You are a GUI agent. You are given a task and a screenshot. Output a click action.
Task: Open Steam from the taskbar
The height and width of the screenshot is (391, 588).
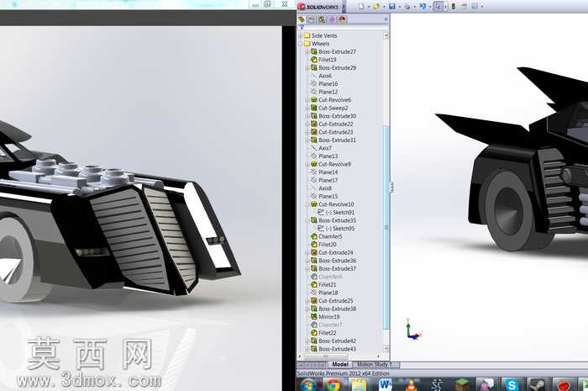coord(537,385)
